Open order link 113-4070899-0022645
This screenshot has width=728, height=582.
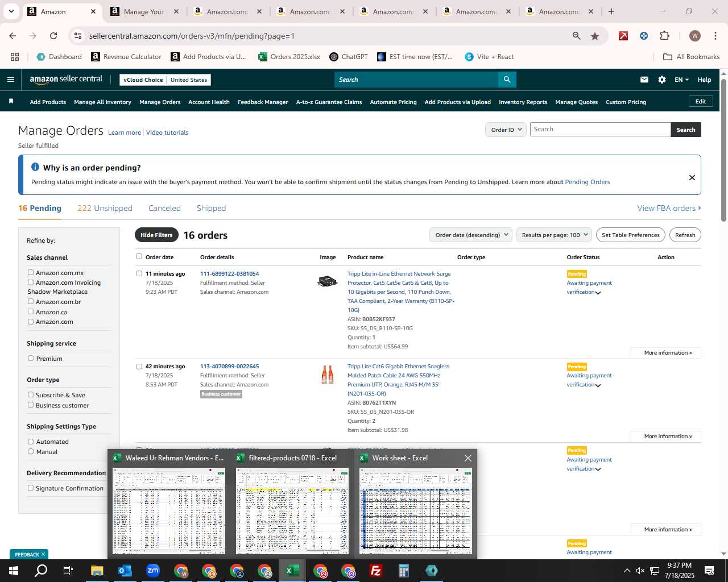[229, 366]
